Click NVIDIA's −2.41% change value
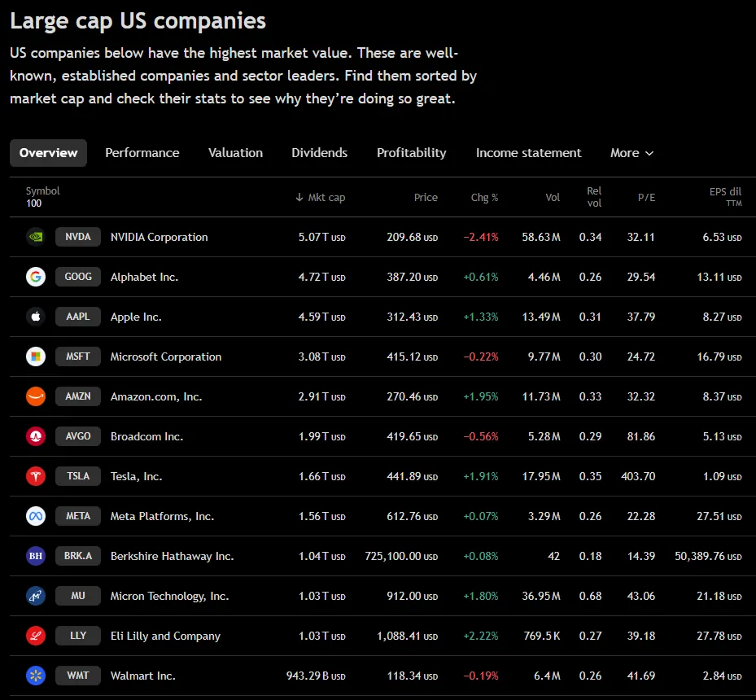 tap(481, 237)
